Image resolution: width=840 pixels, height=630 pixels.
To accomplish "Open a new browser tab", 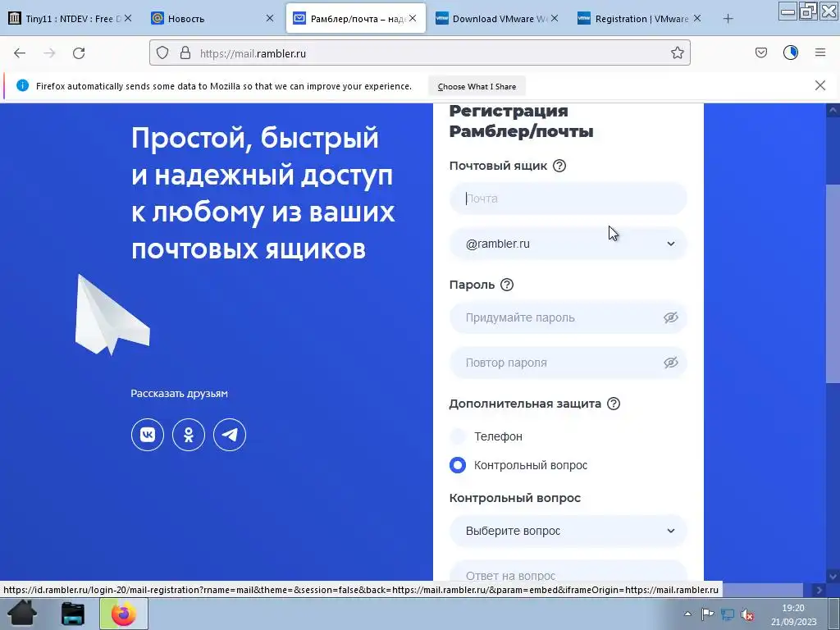I will [728, 19].
